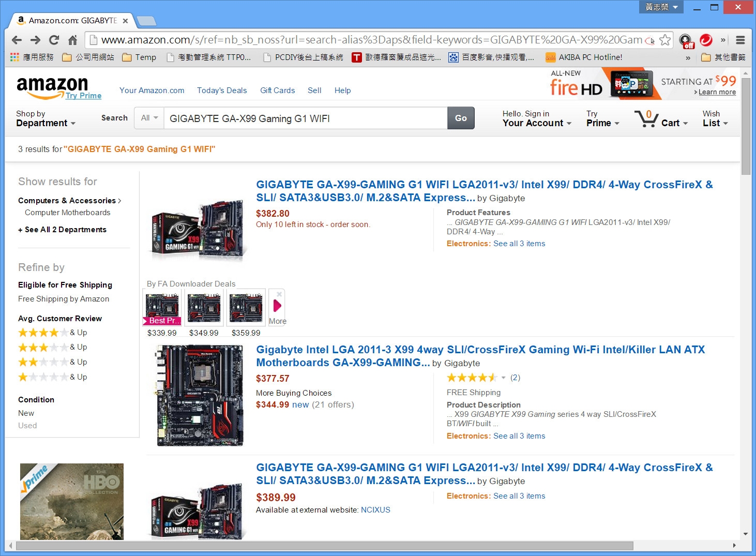This screenshot has width=756, height=556.
Task: Filter condition to New
Action: (26, 413)
